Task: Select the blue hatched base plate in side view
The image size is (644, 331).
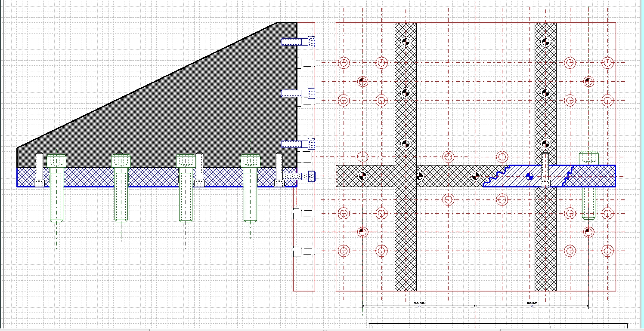Action: [151, 177]
